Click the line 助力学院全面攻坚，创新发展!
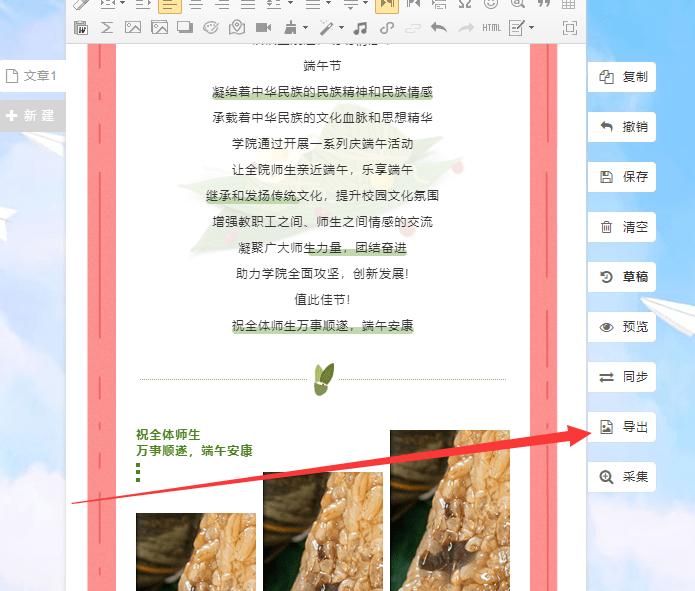This screenshot has width=695, height=591. pos(322,274)
